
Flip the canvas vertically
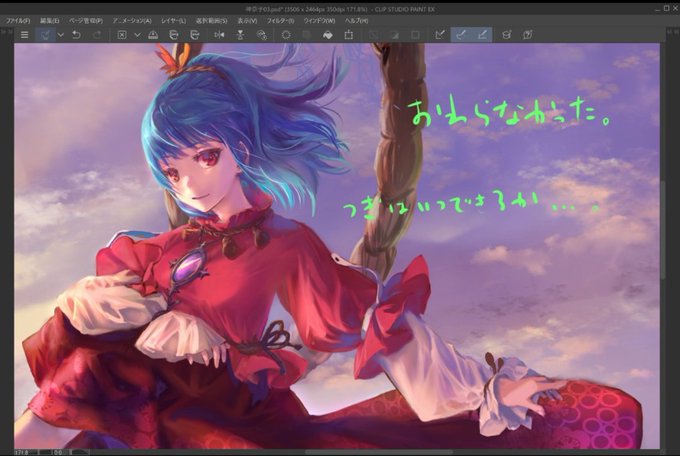coord(240,35)
